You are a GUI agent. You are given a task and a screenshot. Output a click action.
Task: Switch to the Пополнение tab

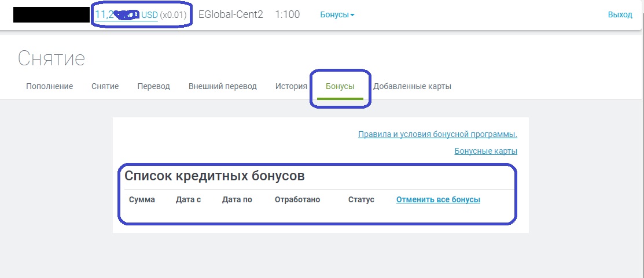(50, 86)
